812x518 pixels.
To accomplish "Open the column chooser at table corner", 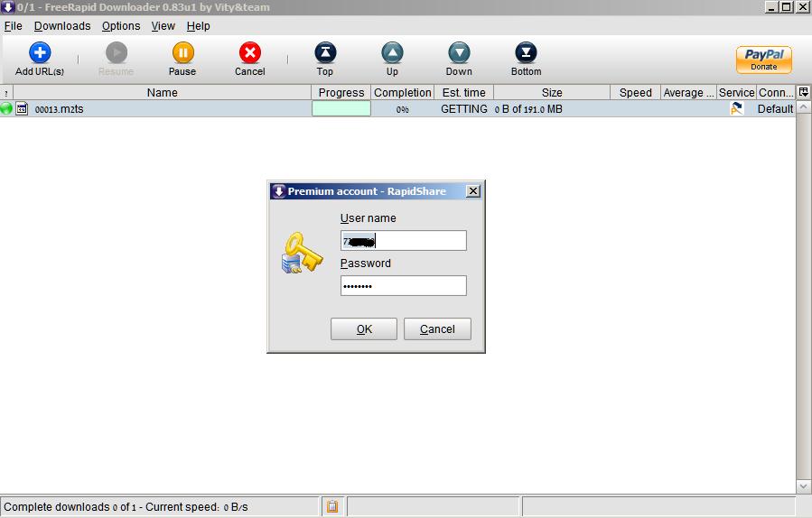I will click(x=804, y=92).
